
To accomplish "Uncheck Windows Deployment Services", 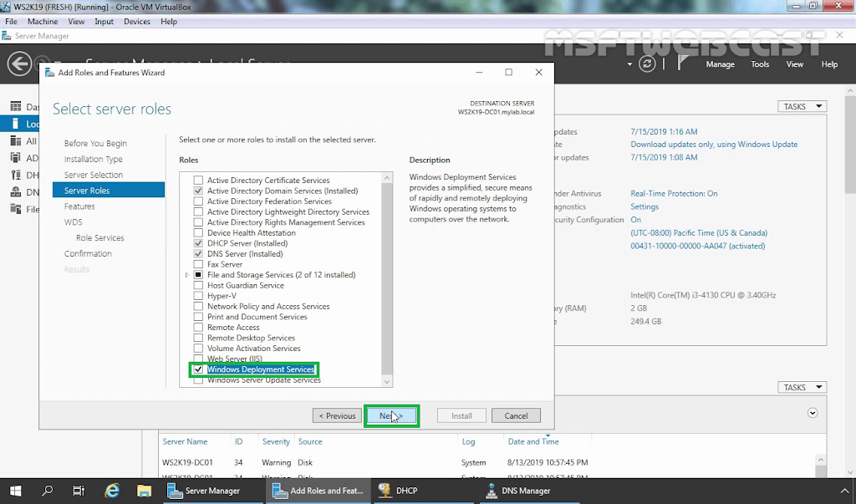I will (x=198, y=369).
